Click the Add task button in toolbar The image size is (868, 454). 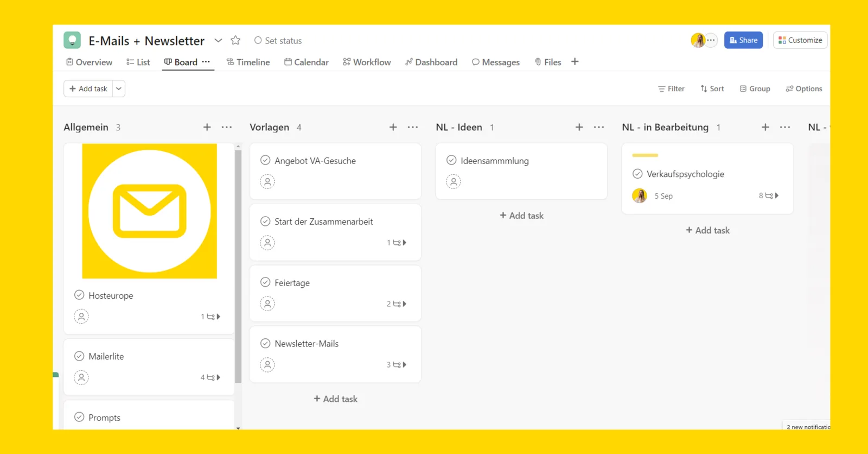point(88,89)
